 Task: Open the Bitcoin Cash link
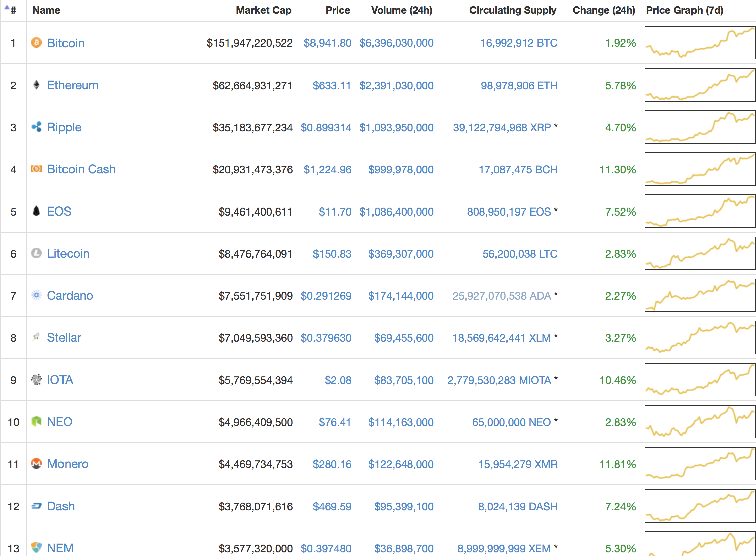pos(81,169)
